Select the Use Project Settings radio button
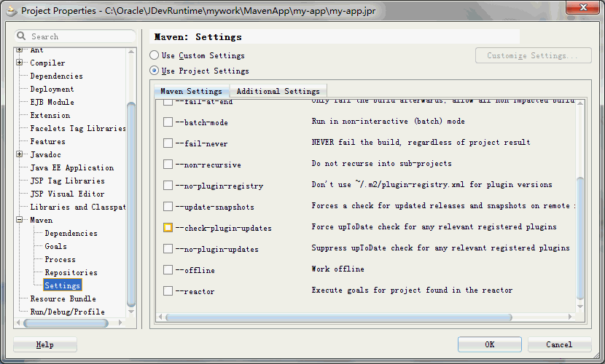Screen dimensions: 605x364 (x=155, y=71)
